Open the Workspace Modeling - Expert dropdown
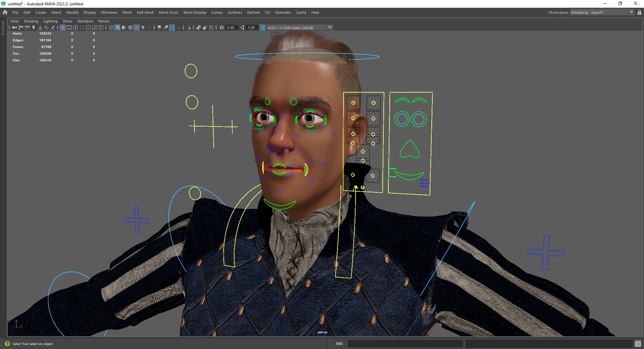 click(x=602, y=12)
